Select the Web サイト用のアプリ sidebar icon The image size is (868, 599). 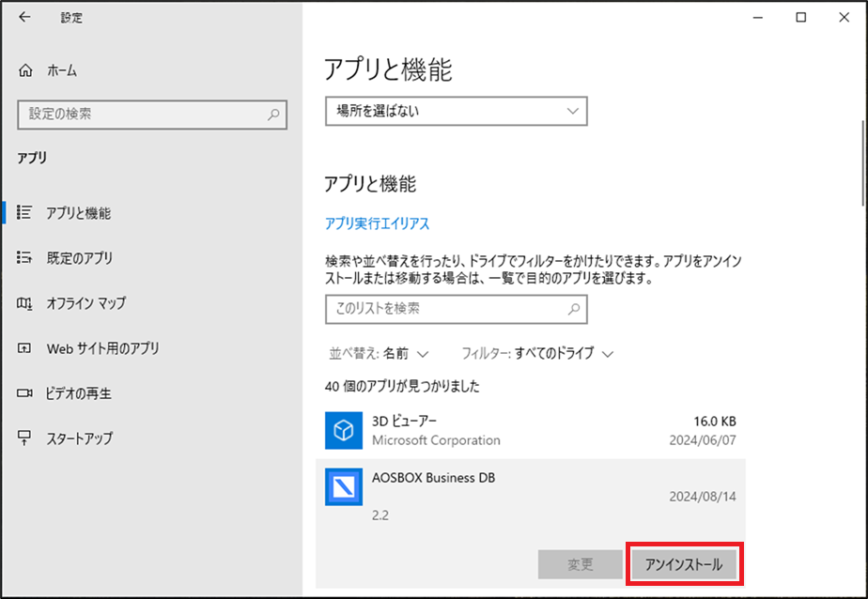(x=24, y=348)
